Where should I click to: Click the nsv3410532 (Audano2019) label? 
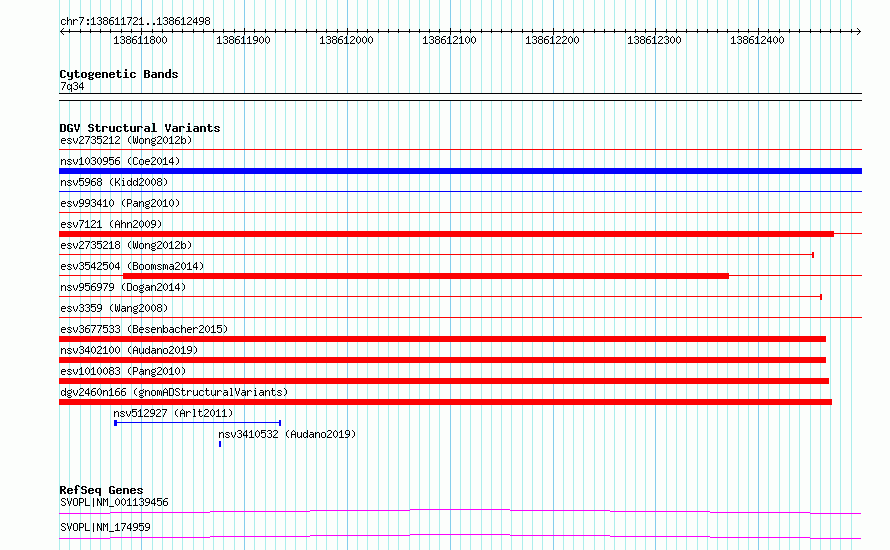tap(287, 434)
